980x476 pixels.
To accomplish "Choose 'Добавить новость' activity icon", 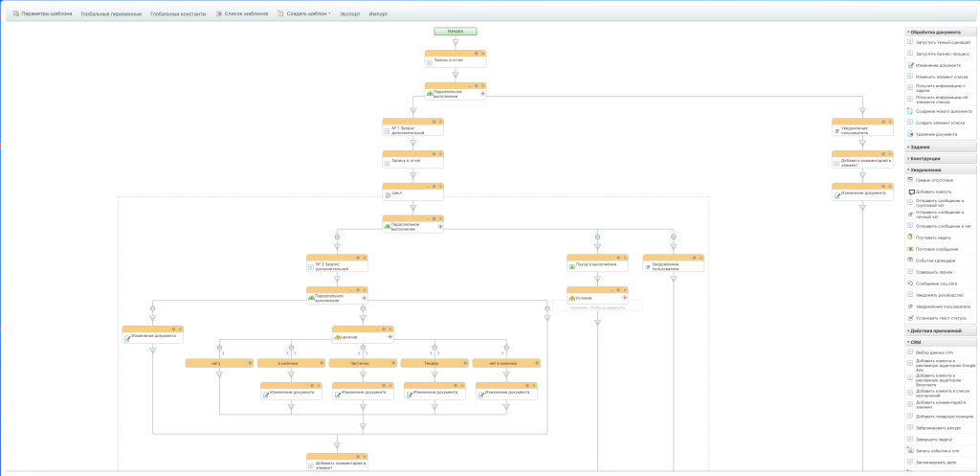I will click(910, 192).
